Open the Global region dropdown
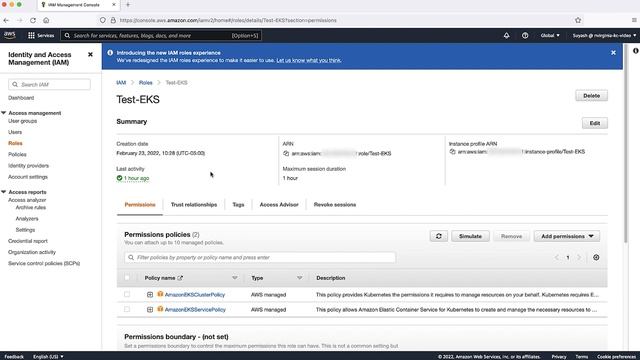The height and width of the screenshot is (360, 640). (550, 36)
